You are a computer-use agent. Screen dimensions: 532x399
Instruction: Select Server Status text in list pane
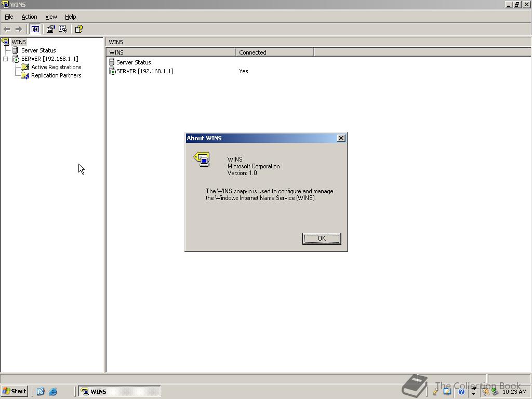(x=134, y=62)
